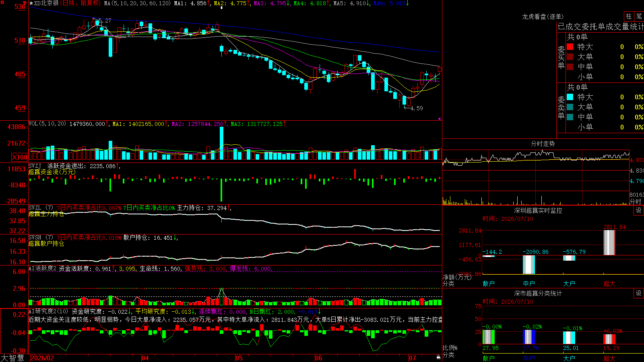Switch 龙虎看盘 to 笔 view
The height and width of the screenshot is (362, 644).
639,16
